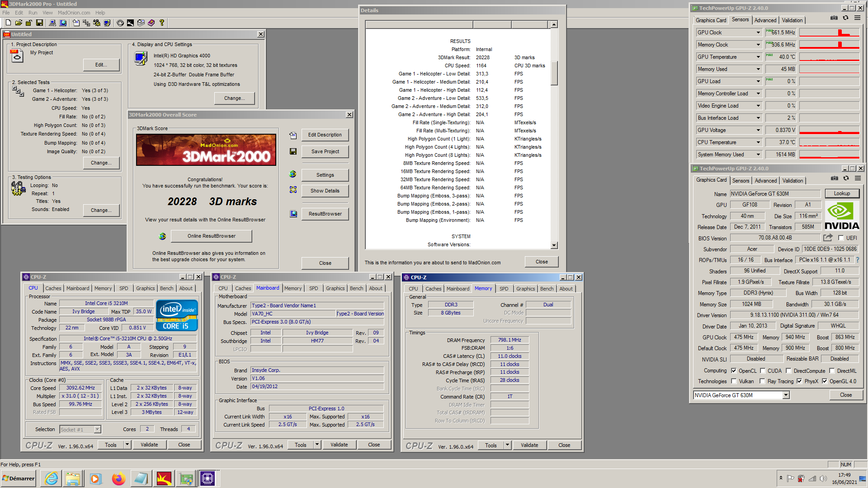Open Internet Explorer from the taskbar

coord(52,479)
